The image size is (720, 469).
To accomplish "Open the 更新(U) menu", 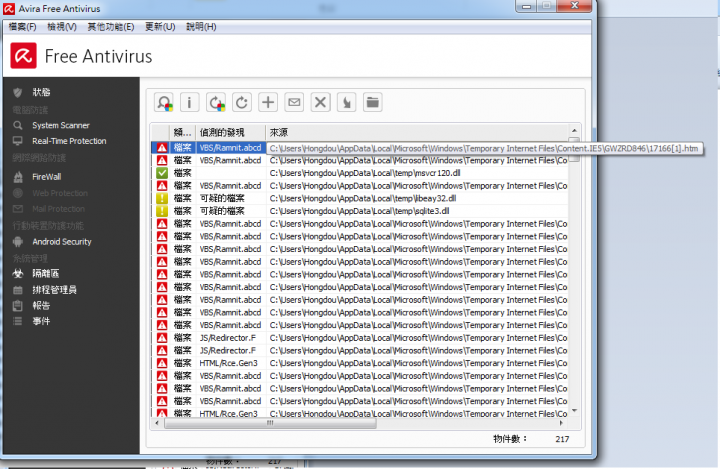I will 160,27.
